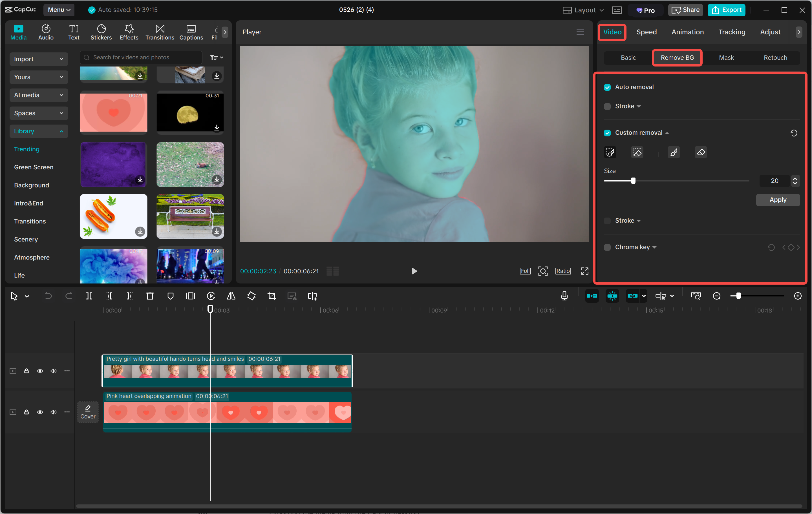Click the Apply button in Custom removal
The height and width of the screenshot is (514, 812).
coord(778,200)
